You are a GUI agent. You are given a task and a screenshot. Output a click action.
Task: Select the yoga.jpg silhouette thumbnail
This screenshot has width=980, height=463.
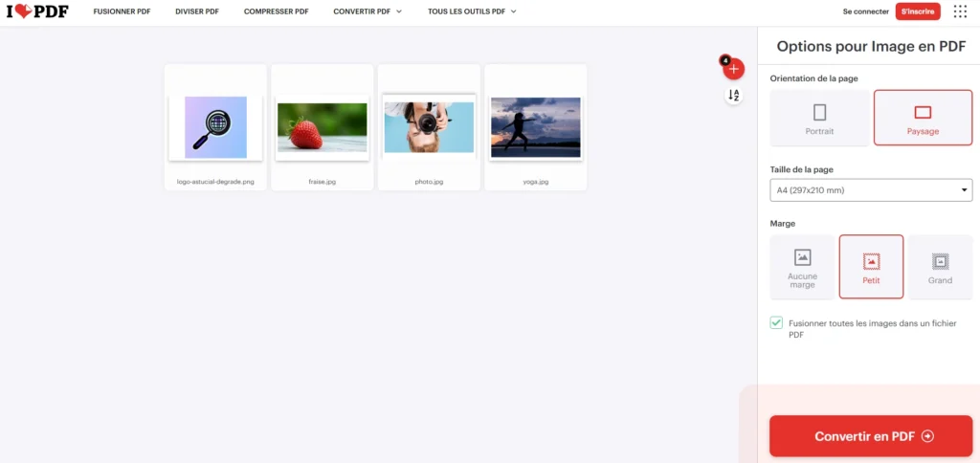(536, 127)
